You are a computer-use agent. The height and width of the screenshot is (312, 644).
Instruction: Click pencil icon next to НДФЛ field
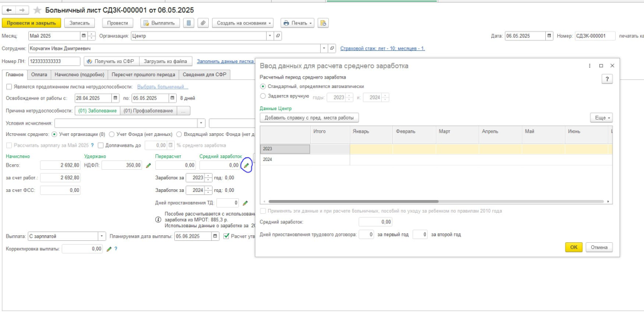tap(148, 165)
